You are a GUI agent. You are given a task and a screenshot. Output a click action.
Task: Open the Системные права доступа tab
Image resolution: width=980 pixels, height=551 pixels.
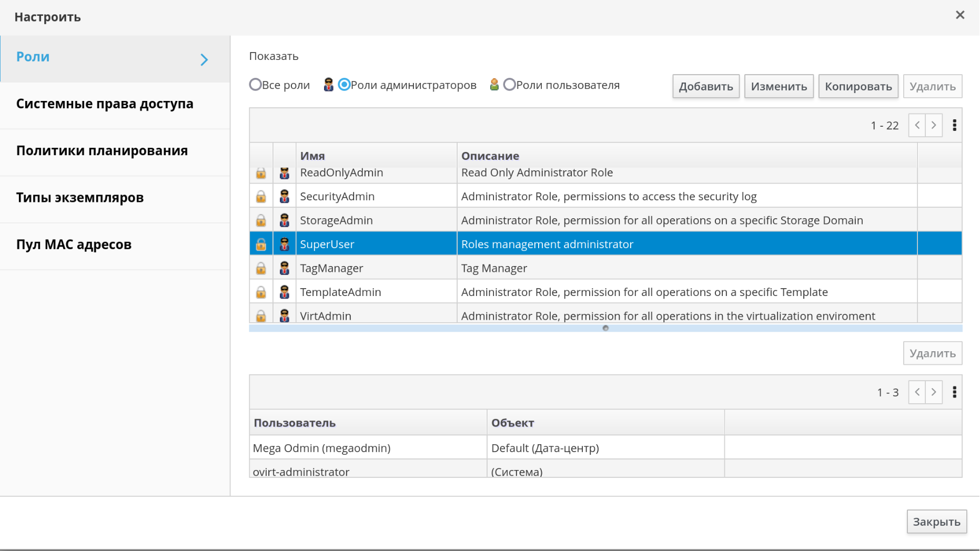[x=105, y=104]
